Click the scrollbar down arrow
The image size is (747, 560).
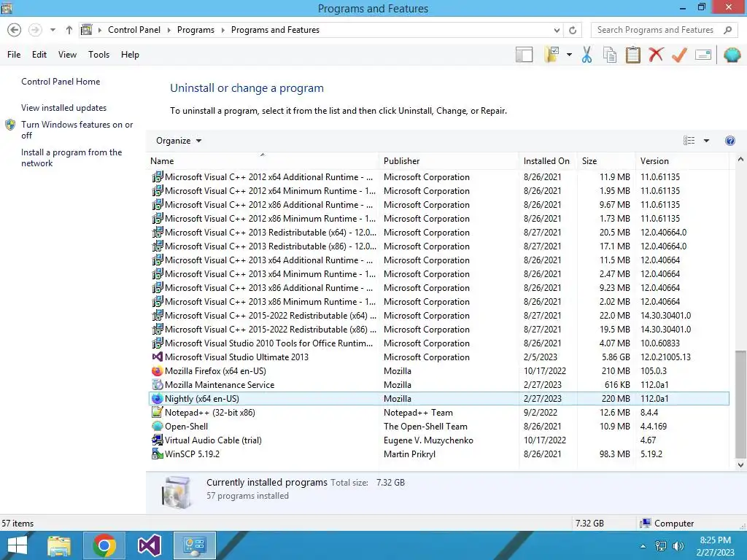[x=740, y=464]
